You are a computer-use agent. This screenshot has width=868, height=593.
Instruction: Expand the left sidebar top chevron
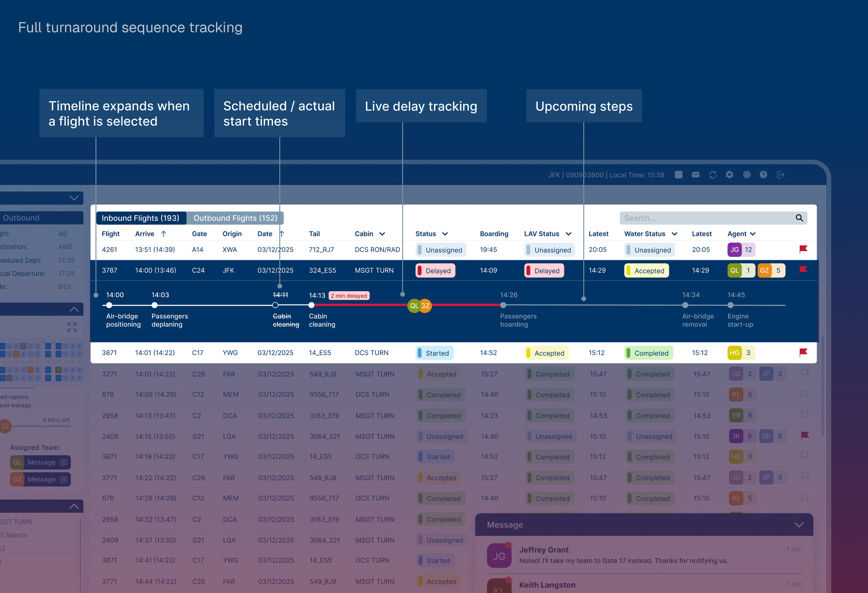coord(74,198)
